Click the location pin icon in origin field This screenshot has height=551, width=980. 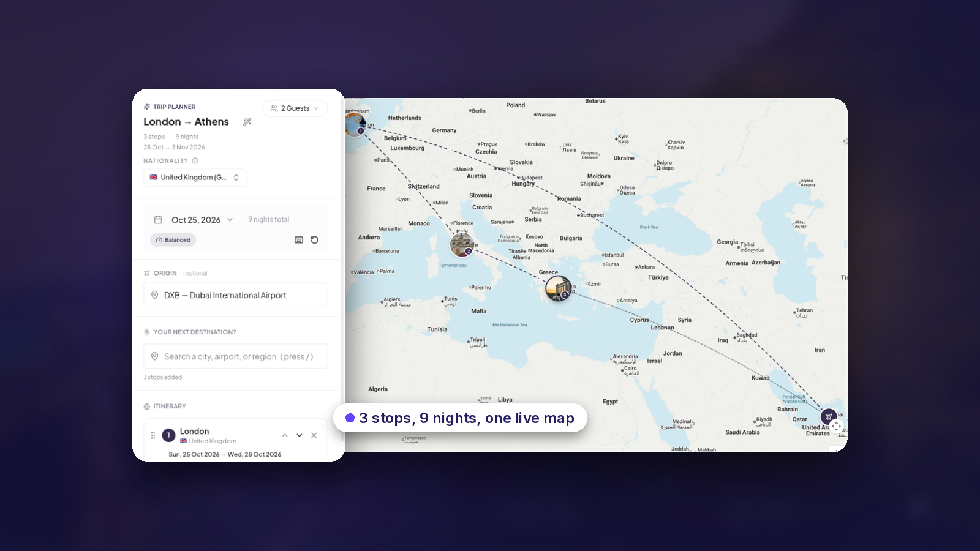pyautogui.click(x=155, y=295)
